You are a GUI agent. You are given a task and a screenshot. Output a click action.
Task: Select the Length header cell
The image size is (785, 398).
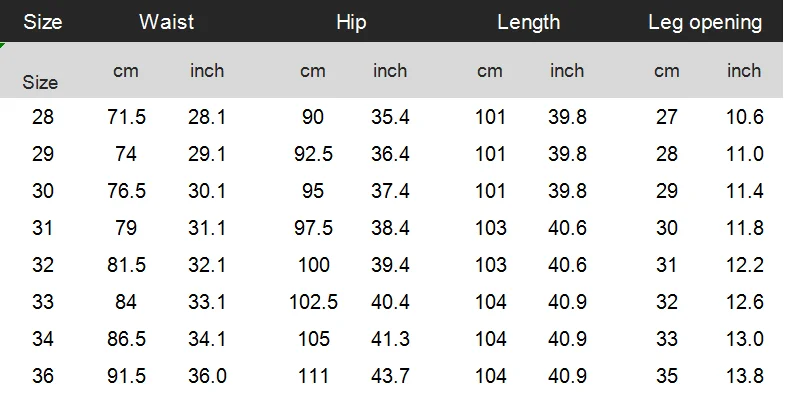529,23
